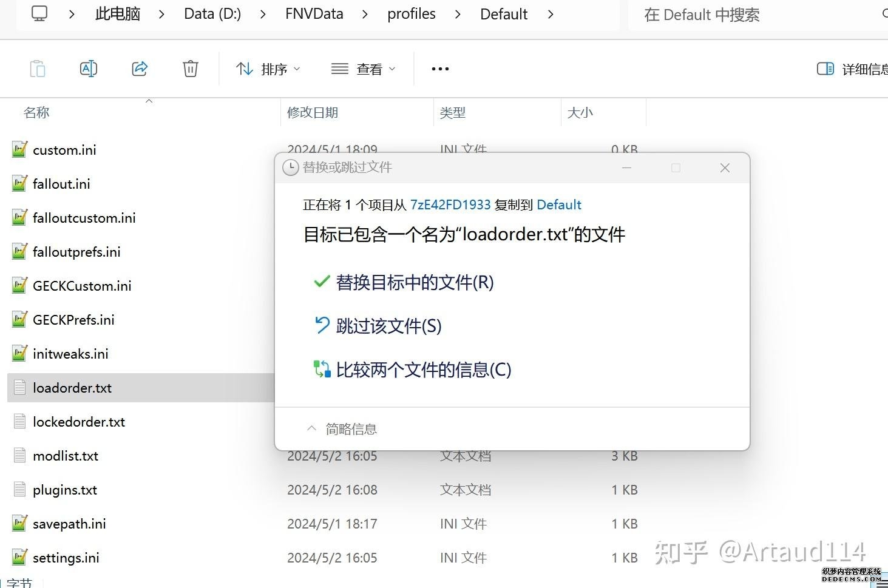Open the Sort dropdown menu

268,69
